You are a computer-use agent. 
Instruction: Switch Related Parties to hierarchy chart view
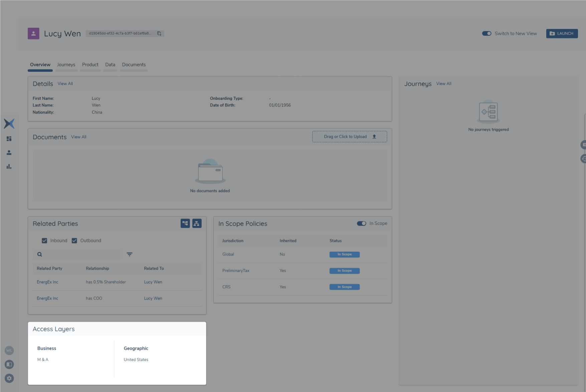[x=197, y=224]
